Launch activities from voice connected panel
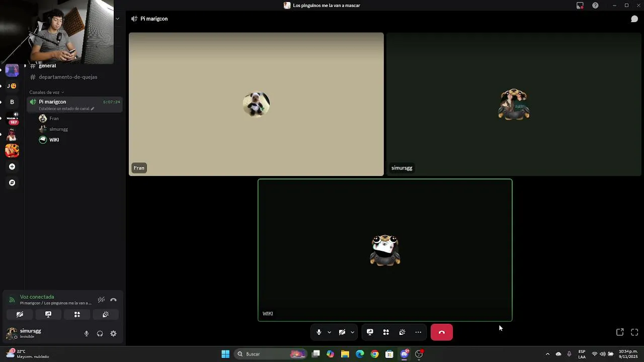The height and width of the screenshot is (362, 644). point(77,314)
